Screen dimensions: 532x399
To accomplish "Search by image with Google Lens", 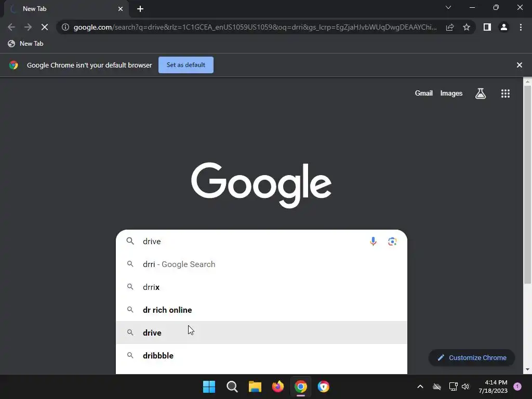I will pos(392,241).
